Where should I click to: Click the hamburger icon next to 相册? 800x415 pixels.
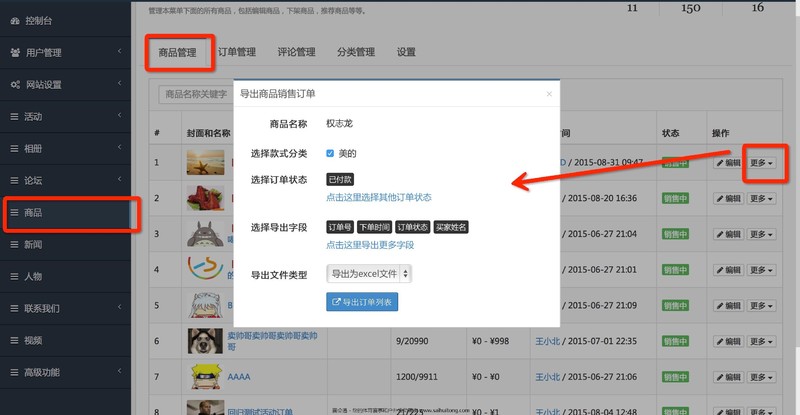tap(14, 149)
